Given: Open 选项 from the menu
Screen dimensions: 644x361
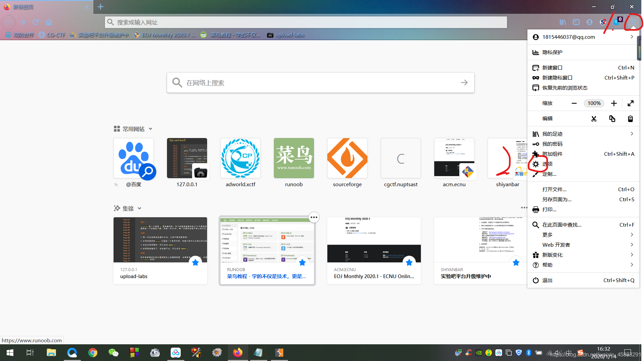Looking at the screenshot, I should tap(547, 164).
